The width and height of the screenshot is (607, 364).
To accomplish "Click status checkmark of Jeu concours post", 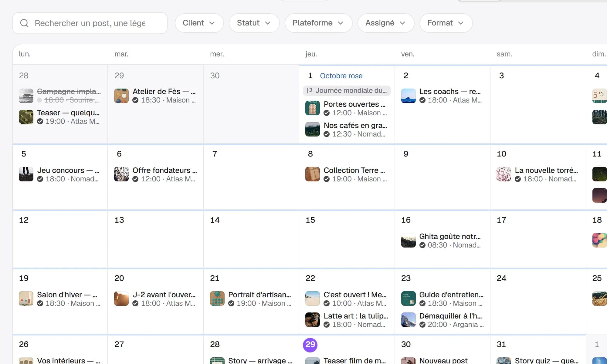I will coord(40,179).
